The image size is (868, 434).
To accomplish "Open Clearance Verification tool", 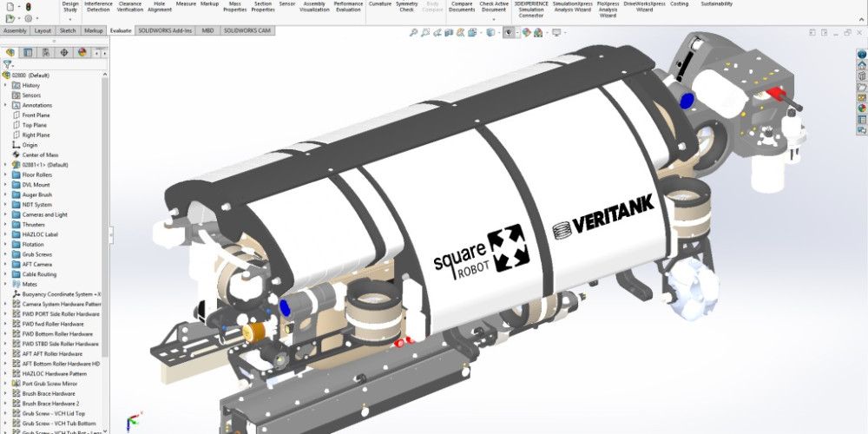I will click(x=130, y=7).
